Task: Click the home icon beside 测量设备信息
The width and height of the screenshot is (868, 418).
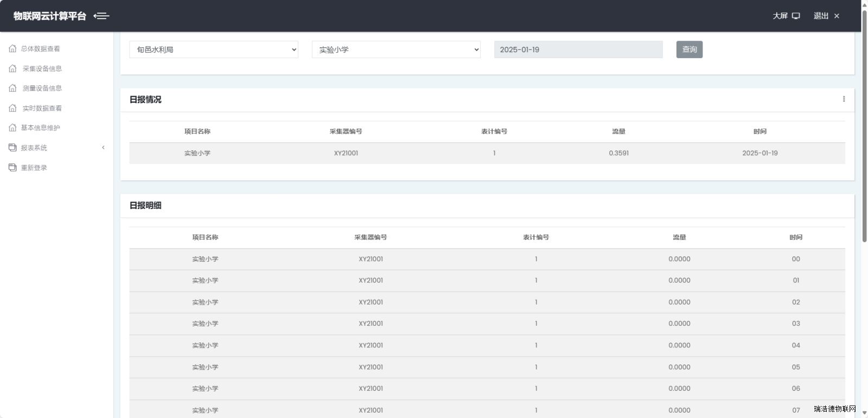Action: [12, 88]
